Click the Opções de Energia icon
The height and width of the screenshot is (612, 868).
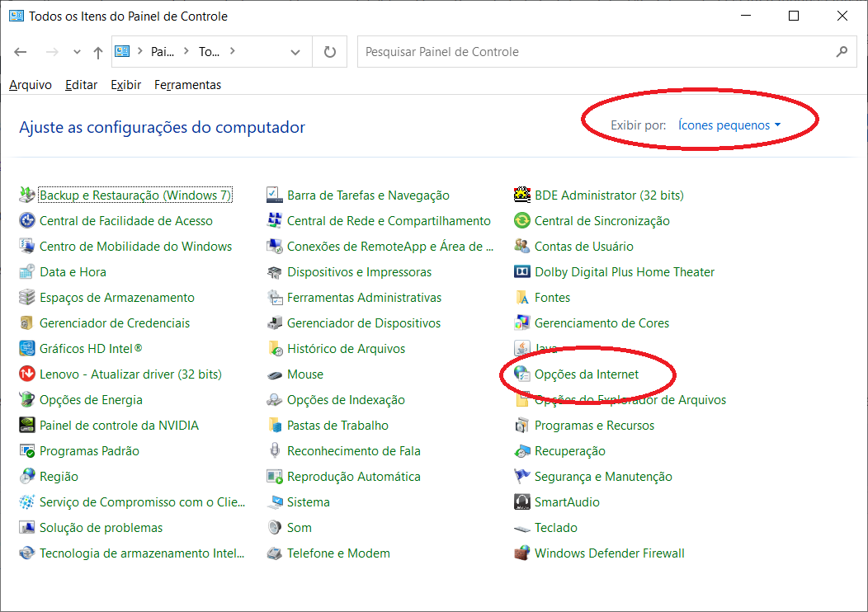click(26, 399)
